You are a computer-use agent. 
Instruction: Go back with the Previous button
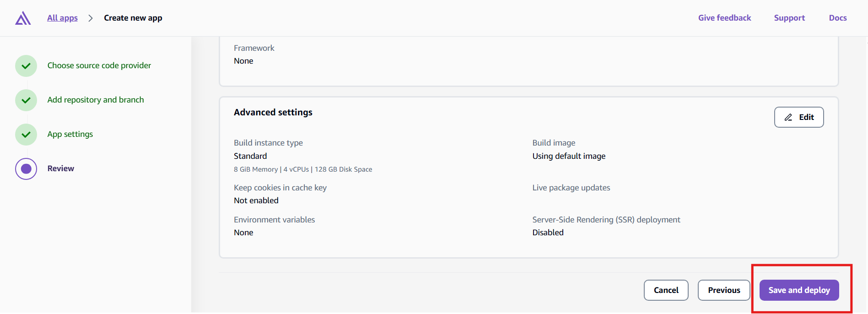pos(724,290)
